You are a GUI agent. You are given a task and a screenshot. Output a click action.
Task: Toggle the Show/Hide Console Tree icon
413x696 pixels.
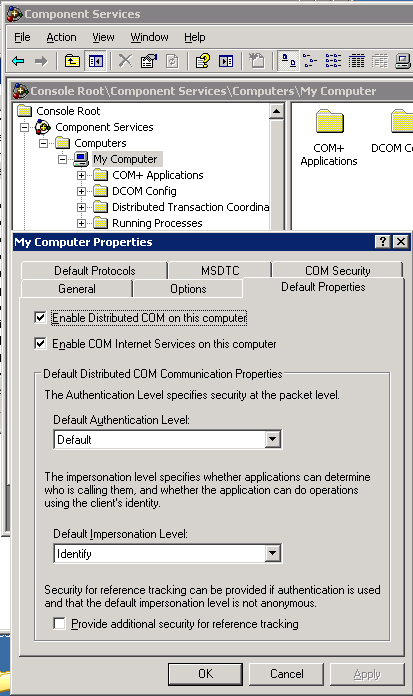point(95,61)
